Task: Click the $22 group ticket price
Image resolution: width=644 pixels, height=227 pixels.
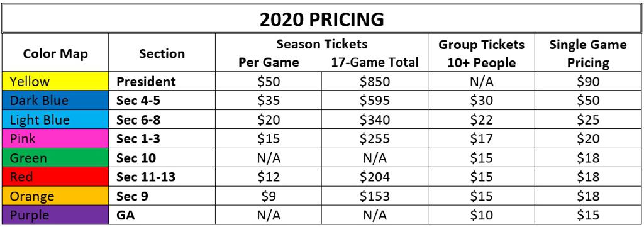Action: (481, 120)
